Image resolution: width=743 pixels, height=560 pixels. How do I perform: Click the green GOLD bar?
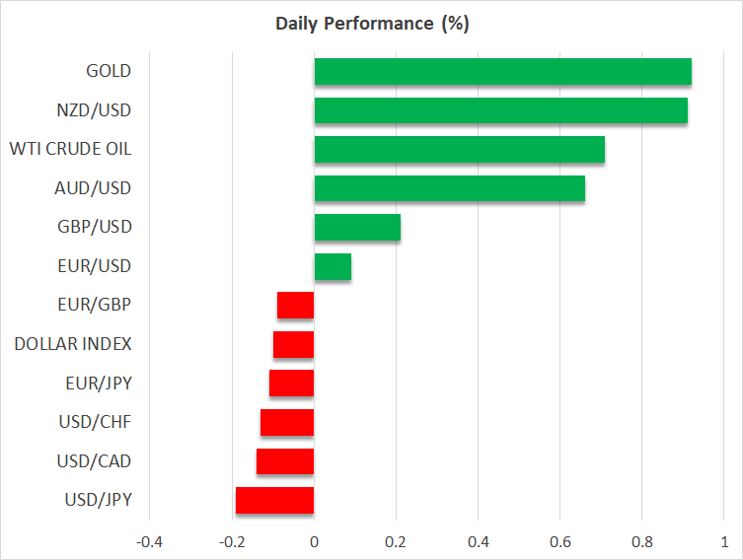pyautogui.click(x=502, y=72)
